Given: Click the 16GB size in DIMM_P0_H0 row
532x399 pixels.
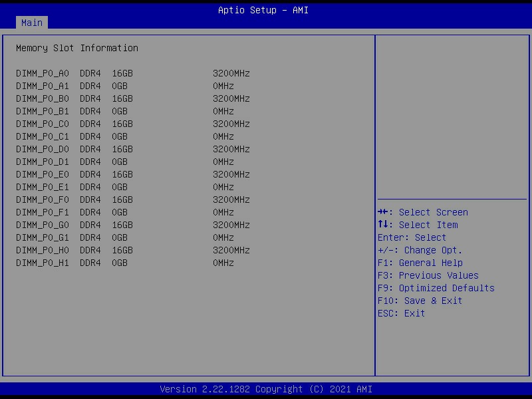Looking at the screenshot, I should point(122,251).
